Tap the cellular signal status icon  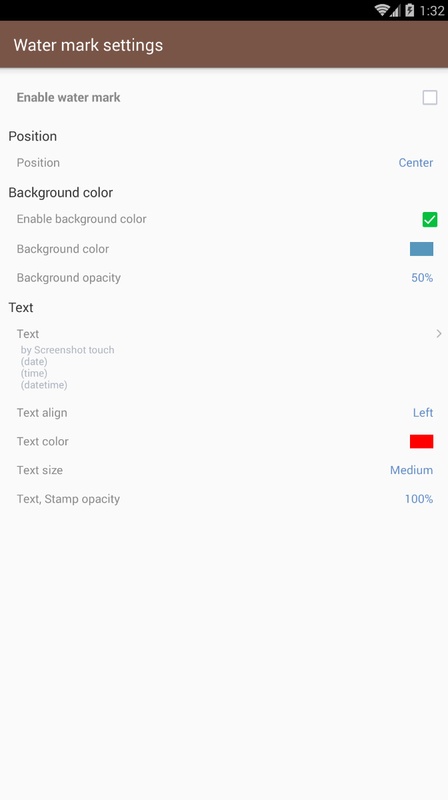click(395, 11)
